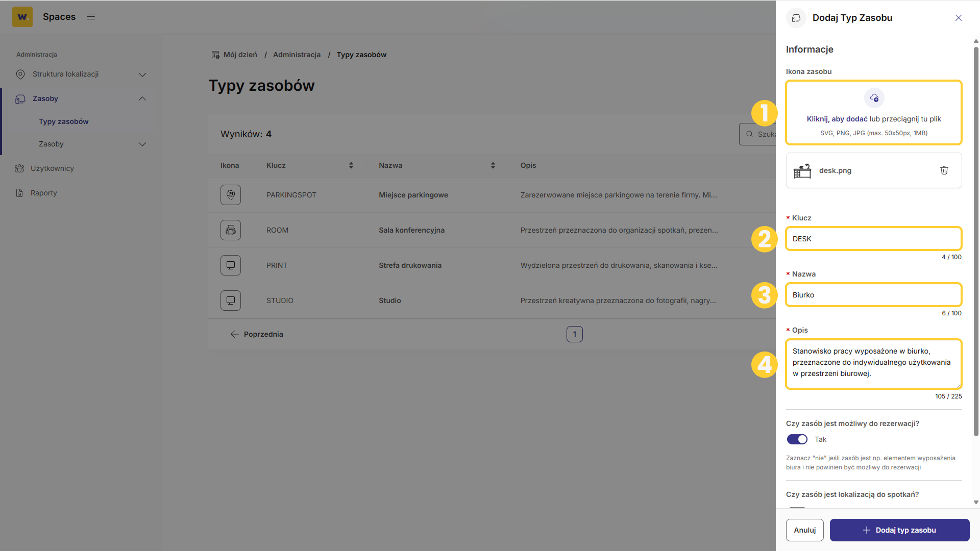Click Anuluj button

[x=805, y=530]
